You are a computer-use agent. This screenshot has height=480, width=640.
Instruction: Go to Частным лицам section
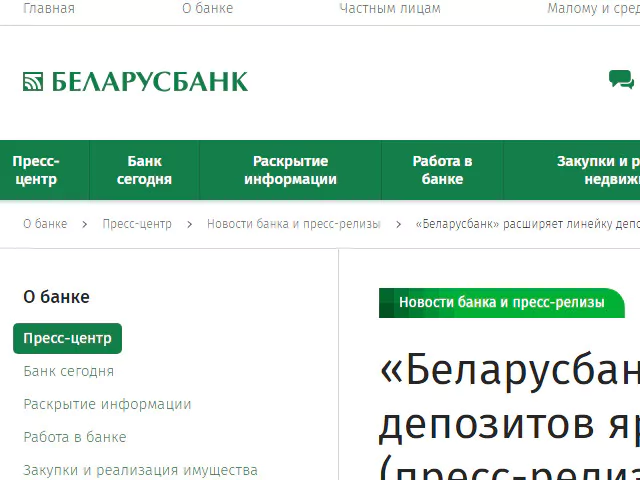coord(390,9)
